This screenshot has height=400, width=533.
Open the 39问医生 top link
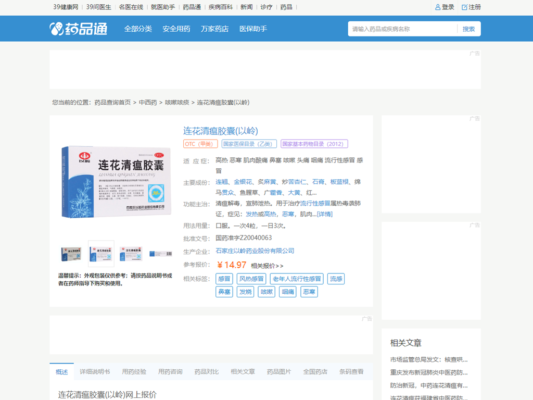99,7
